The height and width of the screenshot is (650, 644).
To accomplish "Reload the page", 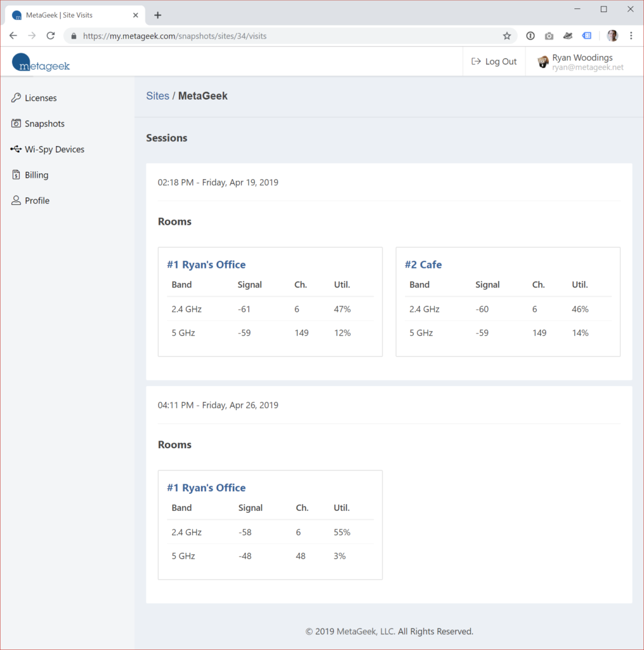I will click(x=51, y=36).
